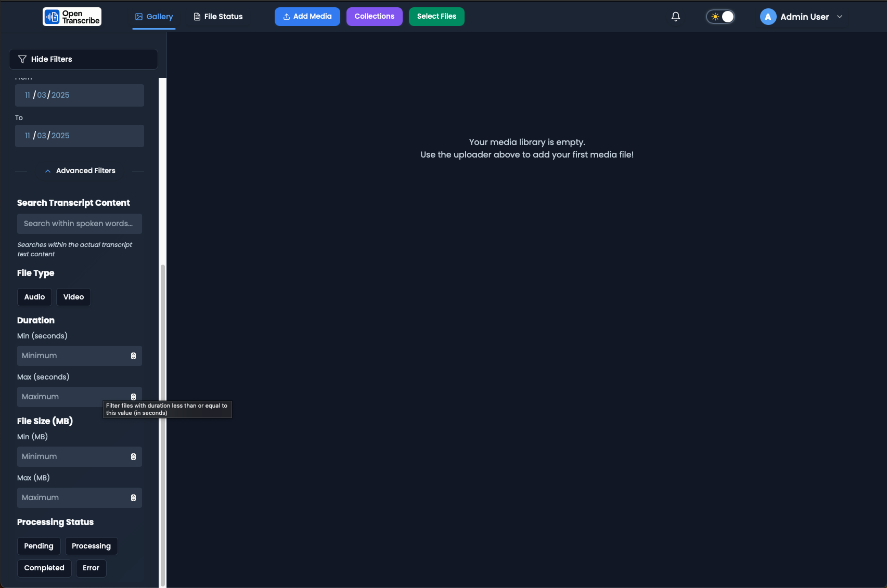Open Collections

375,17
